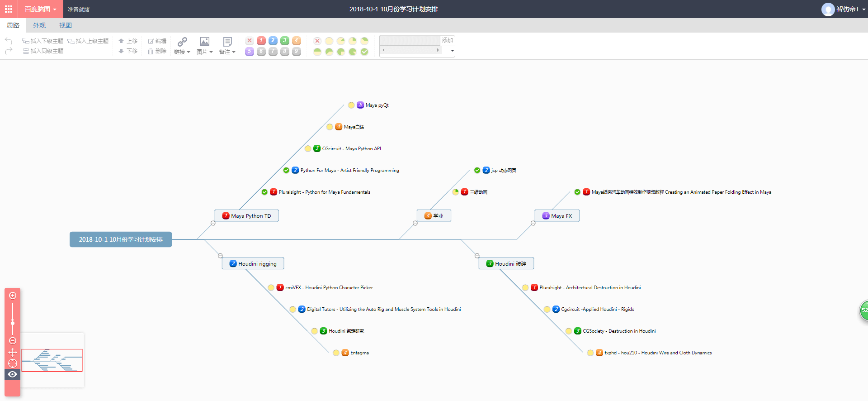
Task: Select the root node 2018-10-1 10月份学习计划安排
Action: [x=121, y=239]
